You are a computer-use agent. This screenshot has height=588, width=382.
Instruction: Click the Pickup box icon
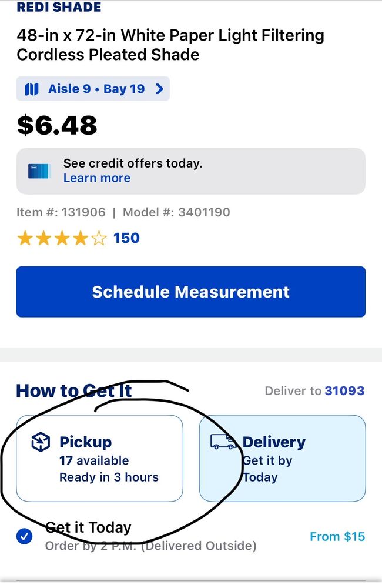click(x=41, y=442)
